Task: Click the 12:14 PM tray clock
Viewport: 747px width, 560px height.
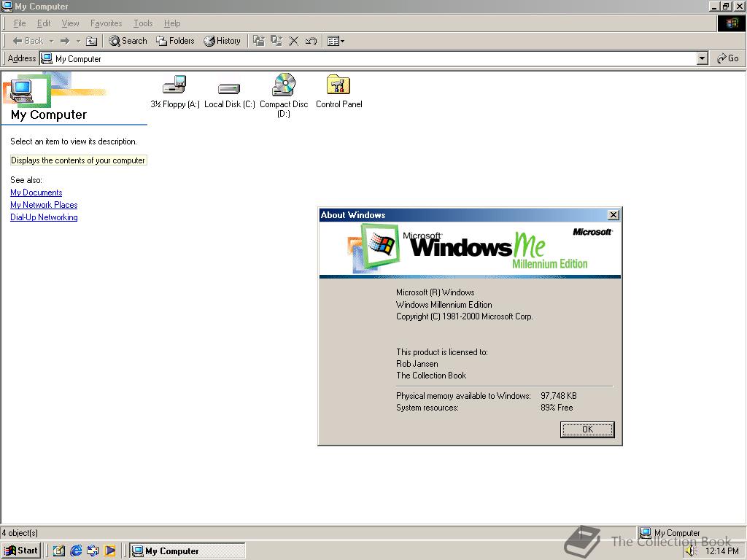Action: coord(721,551)
